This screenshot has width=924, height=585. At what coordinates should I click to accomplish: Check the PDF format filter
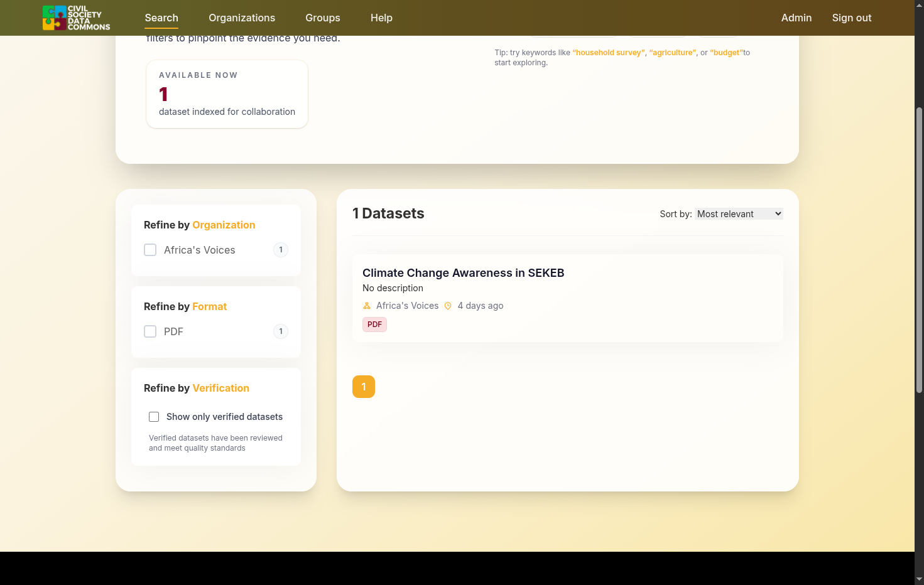coord(150,331)
